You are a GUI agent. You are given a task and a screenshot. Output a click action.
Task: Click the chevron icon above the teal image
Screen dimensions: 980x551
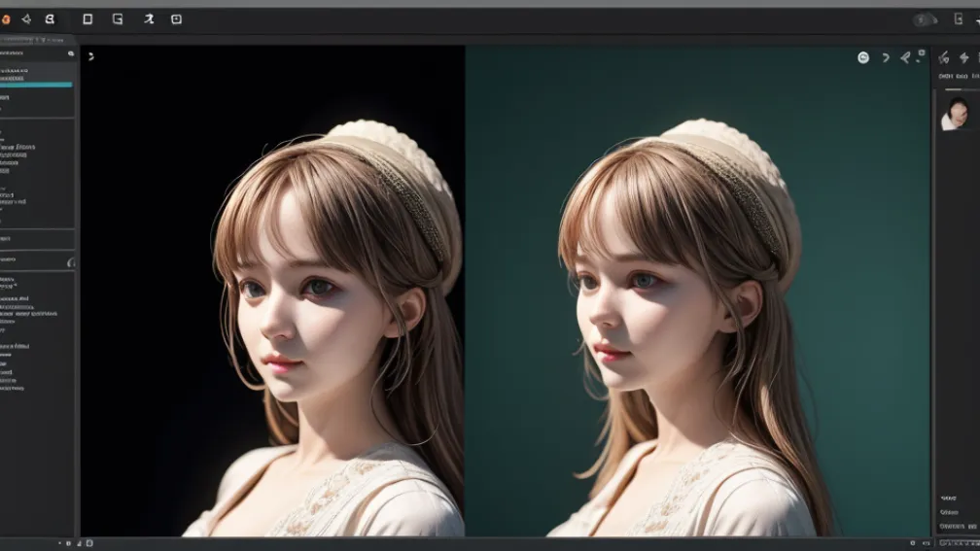(886, 57)
